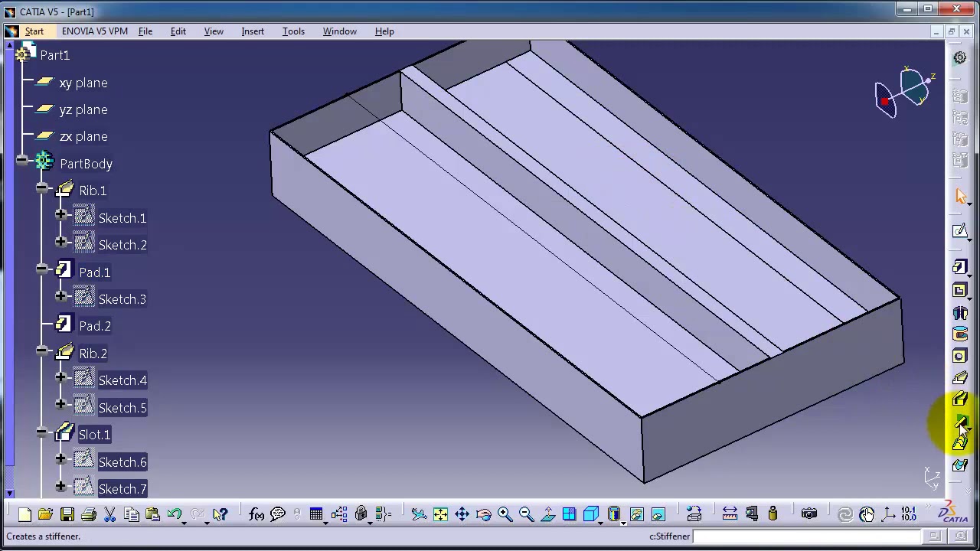Select the Pocket tool
This screenshot has height=551, width=980.
(x=960, y=290)
